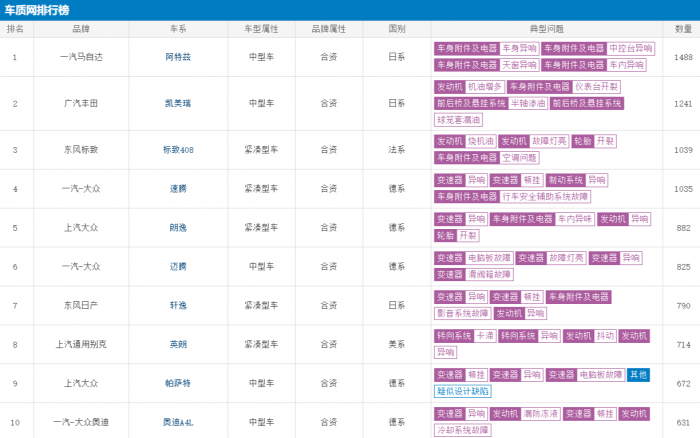Select the 电脑板故障 tag in 迈腾 row

coord(489,258)
